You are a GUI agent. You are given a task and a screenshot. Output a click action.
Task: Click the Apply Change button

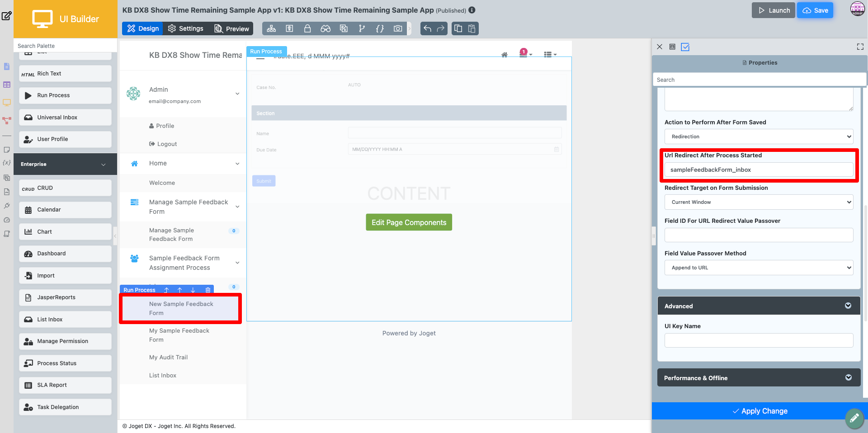pyautogui.click(x=759, y=411)
